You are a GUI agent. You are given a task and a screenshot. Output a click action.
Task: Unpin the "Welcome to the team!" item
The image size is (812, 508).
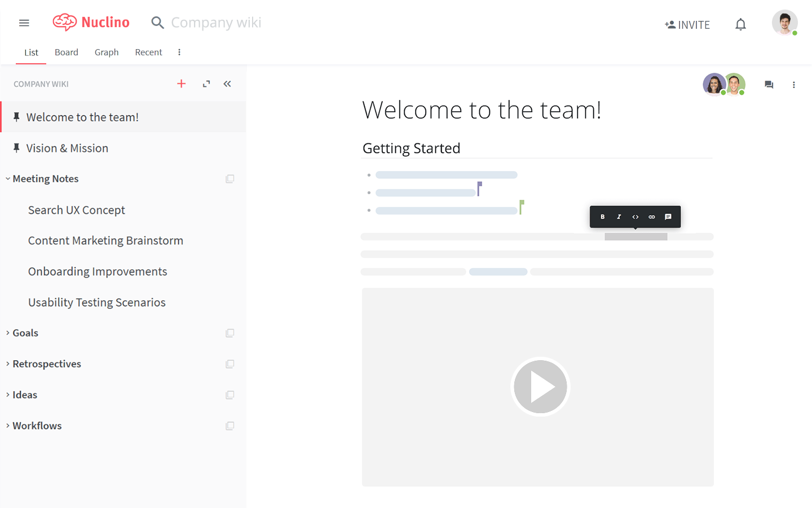pos(16,116)
